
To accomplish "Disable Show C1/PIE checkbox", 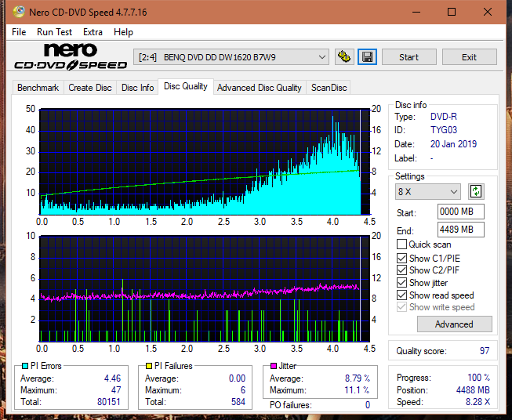I will click(x=401, y=258).
